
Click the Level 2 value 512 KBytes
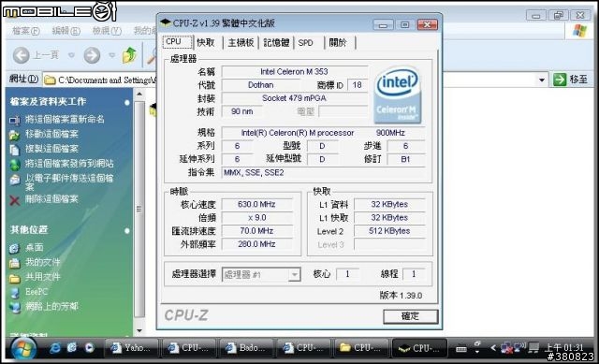[x=389, y=231]
